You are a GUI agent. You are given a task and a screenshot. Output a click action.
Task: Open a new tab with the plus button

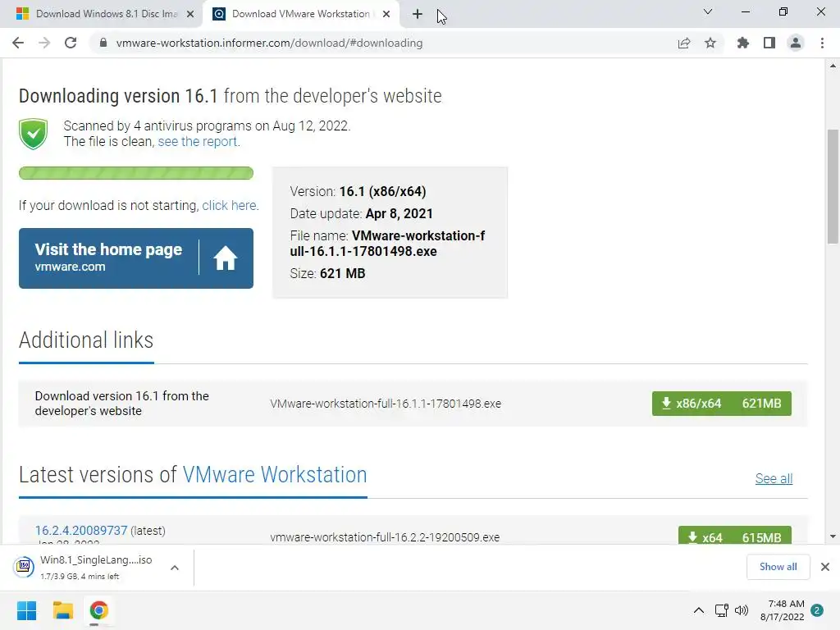418,15
